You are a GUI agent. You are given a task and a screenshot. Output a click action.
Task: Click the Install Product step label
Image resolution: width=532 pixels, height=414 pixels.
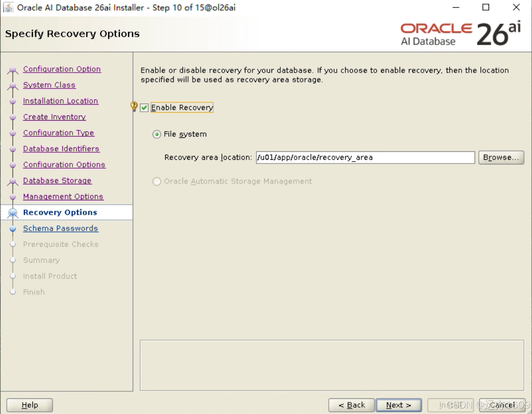(x=50, y=276)
